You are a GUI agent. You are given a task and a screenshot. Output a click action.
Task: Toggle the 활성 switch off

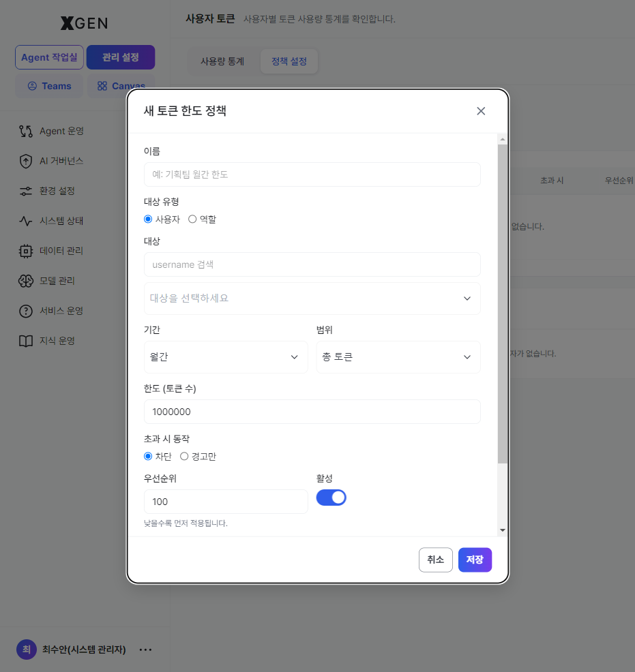pyautogui.click(x=331, y=498)
